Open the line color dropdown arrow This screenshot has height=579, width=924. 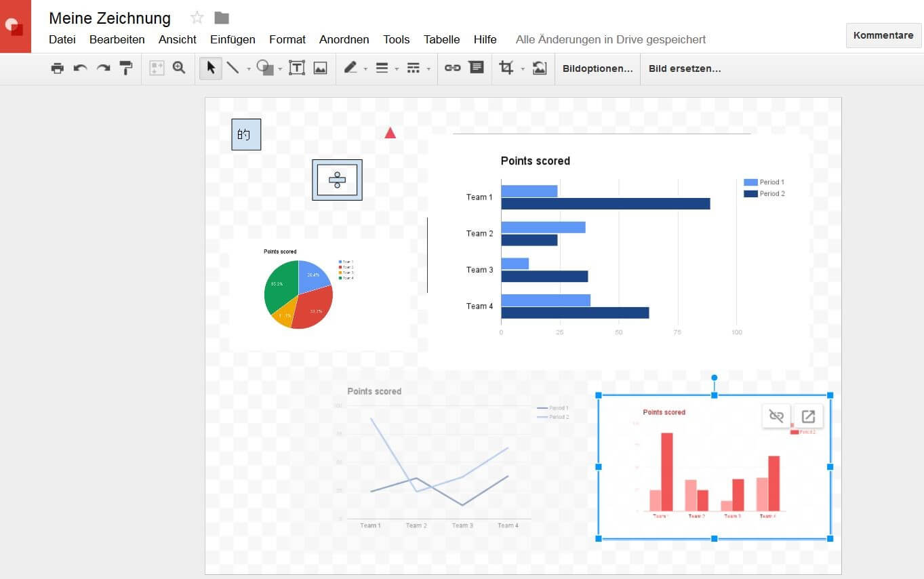pyautogui.click(x=365, y=68)
